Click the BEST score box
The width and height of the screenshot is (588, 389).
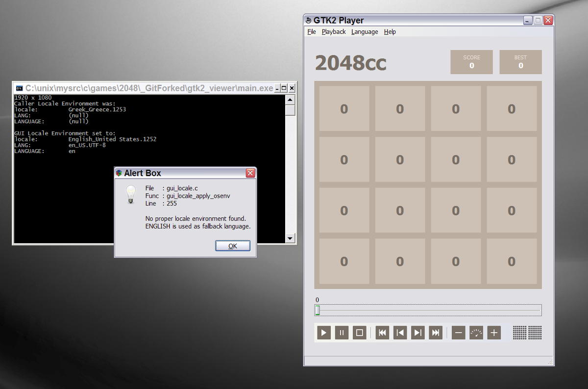[520, 62]
